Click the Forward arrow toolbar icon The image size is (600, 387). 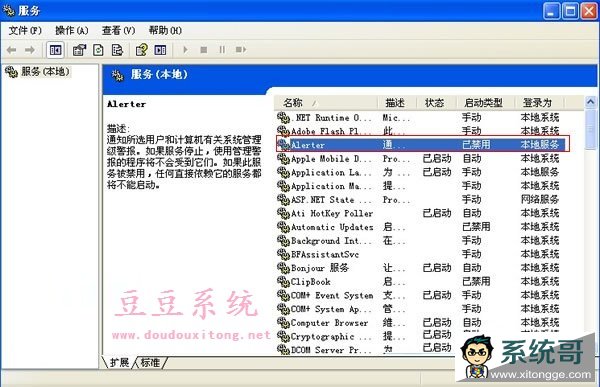29,50
